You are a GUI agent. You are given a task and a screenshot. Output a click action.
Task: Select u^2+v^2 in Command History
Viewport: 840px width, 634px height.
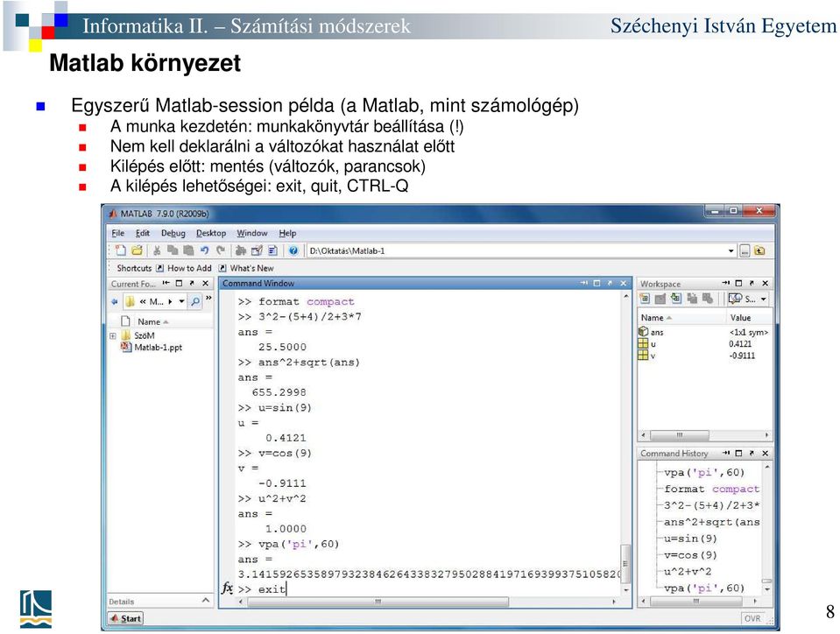pos(688,571)
